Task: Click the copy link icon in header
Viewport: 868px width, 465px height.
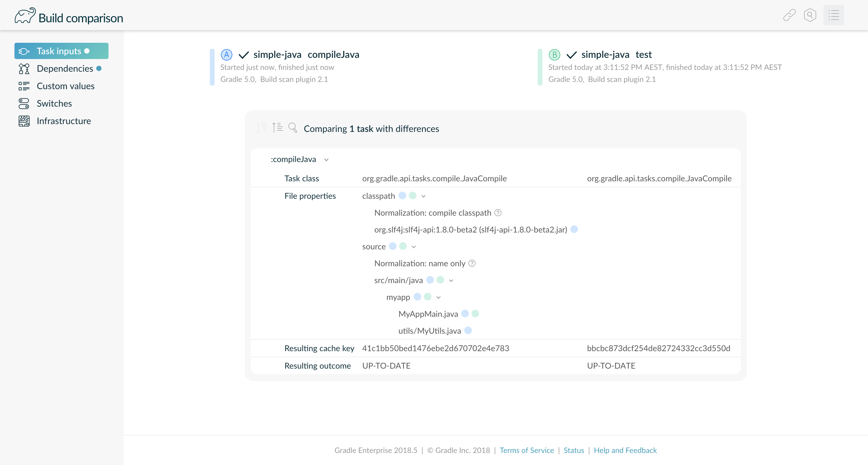Action: [789, 15]
